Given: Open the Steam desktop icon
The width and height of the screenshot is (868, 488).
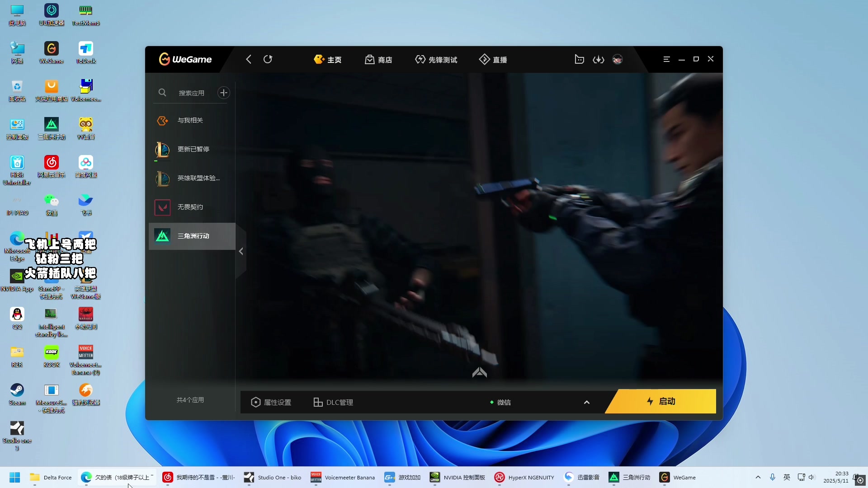Looking at the screenshot, I should (x=17, y=394).
